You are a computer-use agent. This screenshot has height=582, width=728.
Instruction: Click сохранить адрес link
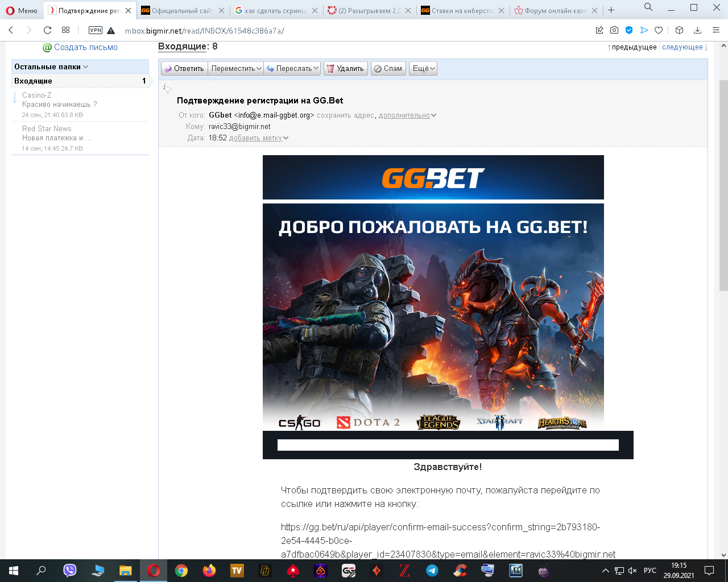tap(346, 115)
